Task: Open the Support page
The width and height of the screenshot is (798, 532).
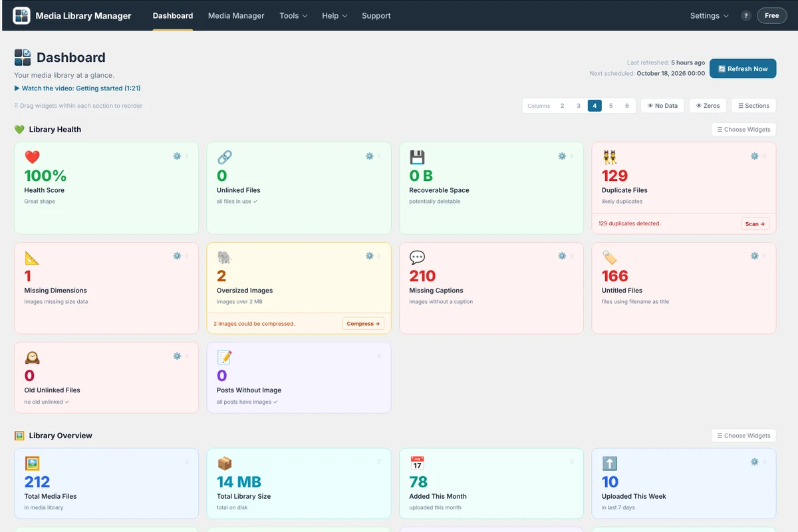Action: pyautogui.click(x=376, y=15)
